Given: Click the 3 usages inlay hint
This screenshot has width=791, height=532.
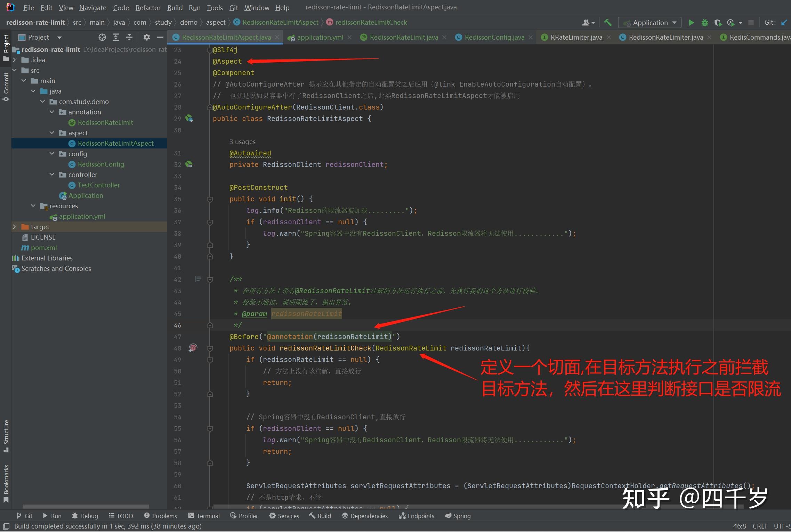Looking at the screenshot, I should (242, 142).
